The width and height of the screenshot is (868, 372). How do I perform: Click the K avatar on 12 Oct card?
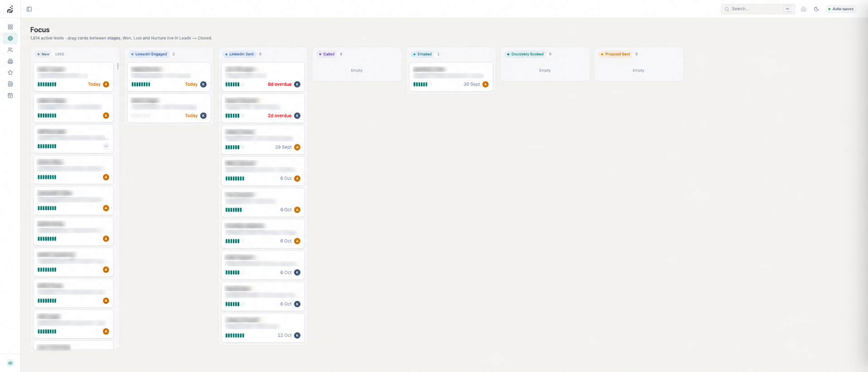point(297,336)
